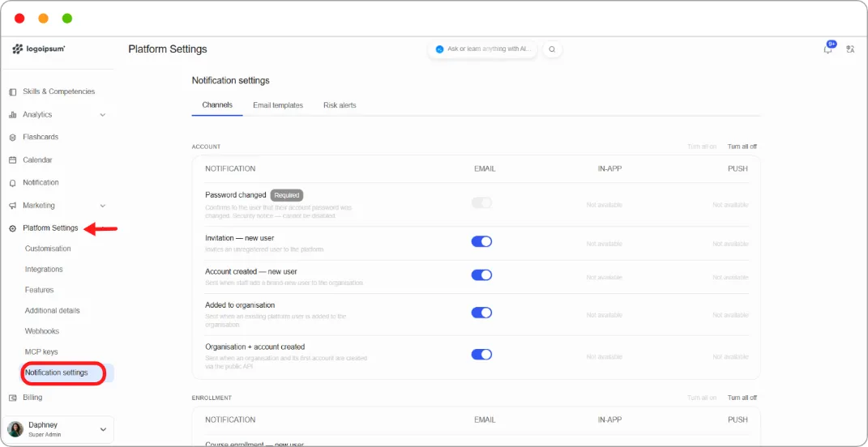
Task: Click the Marketing megaphone icon
Action: tap(13, 206)
